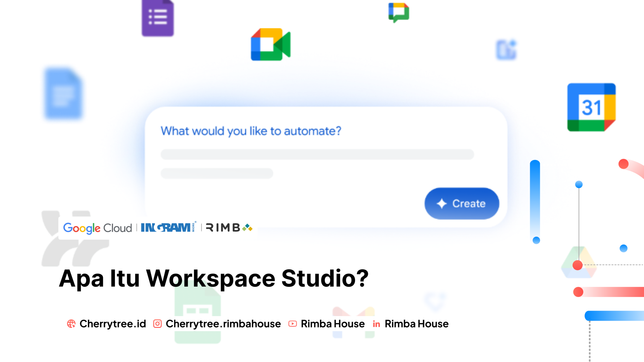The height and width of the screenshot is (362, 644).
Task: Click the first long gray input bar
Action: tap(317, 154)
